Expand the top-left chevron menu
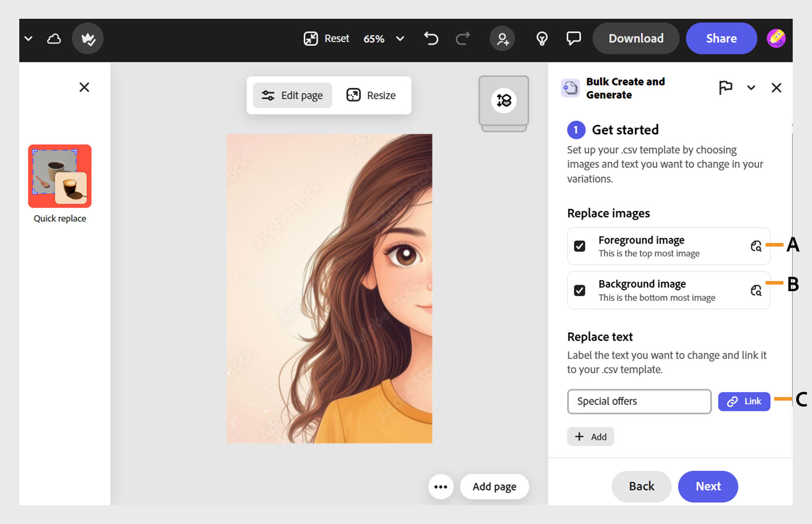The width and height of the screenshot is (812, 524). click(28, 39)
